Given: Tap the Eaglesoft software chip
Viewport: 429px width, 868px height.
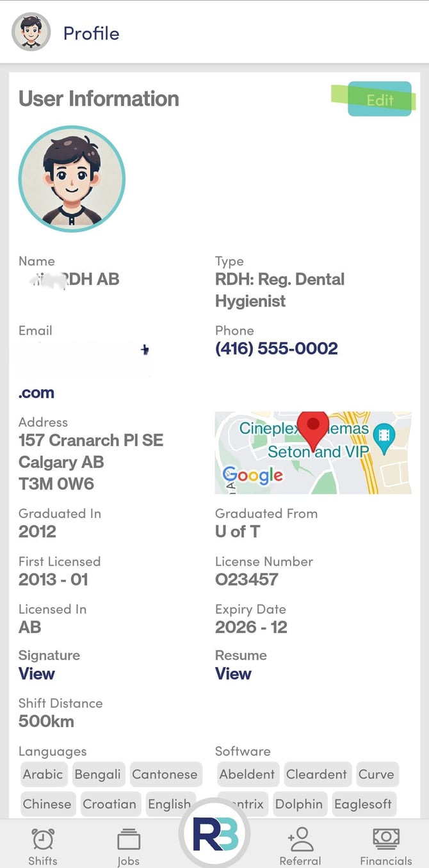Looking at the screenshot, I should tap(362, 804).
